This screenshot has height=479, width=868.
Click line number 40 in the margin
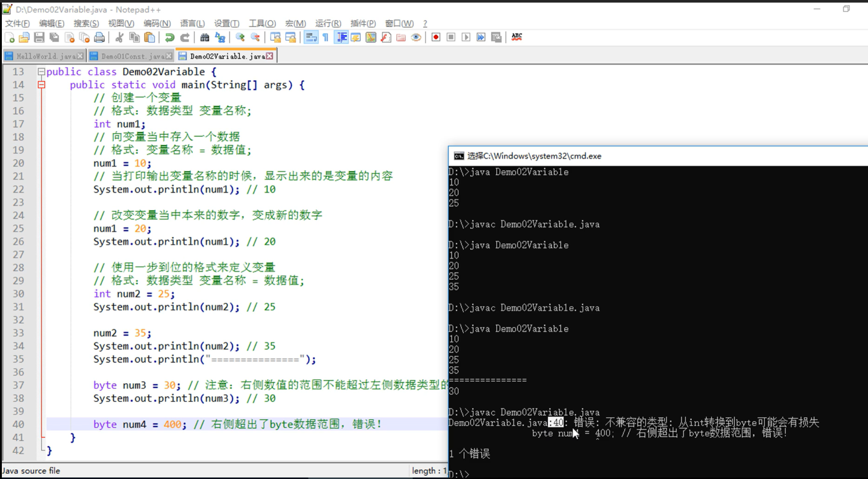[18, 424]
